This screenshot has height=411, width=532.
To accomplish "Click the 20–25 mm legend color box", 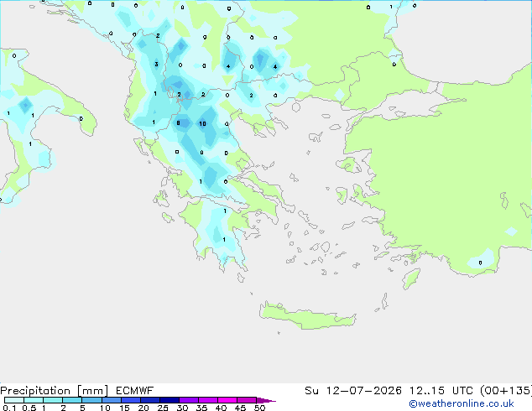I will (x=149, y=400).
